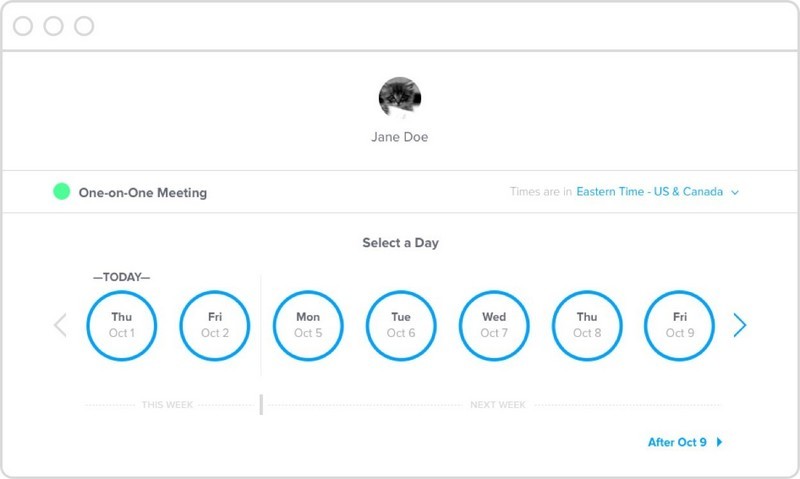Image resolution: width=800 pixels, height=479 pixels.
Task: Click the green One-on-One Meeting color dot
Action: point(62,191)
